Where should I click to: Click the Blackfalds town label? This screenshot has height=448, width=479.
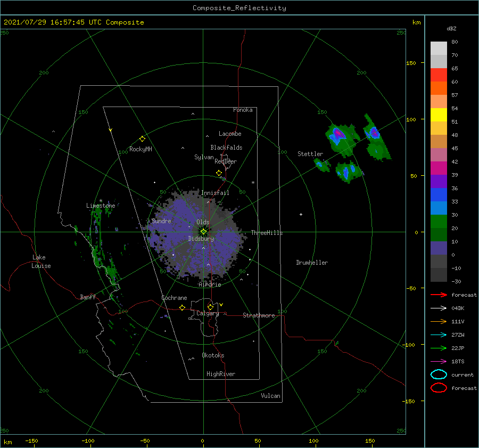226,148
